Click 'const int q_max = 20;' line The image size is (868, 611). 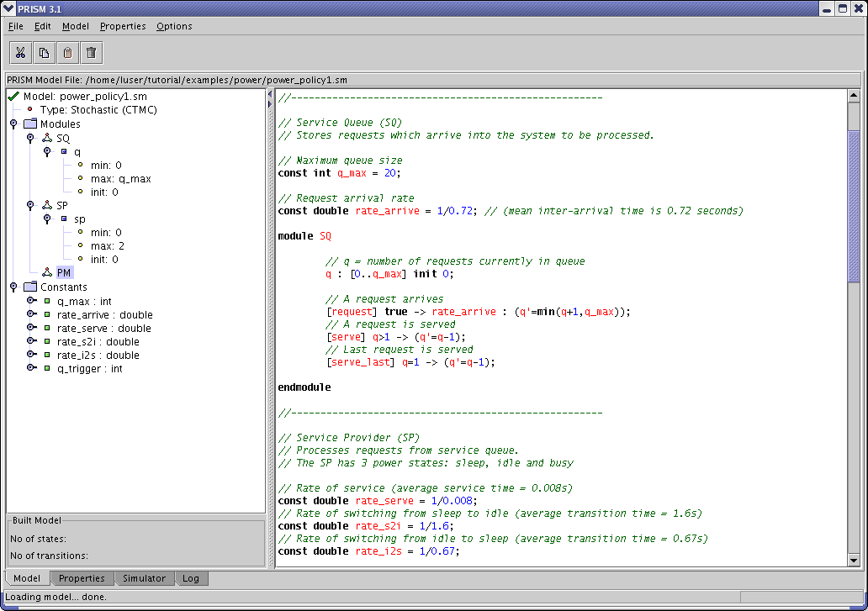339,173
